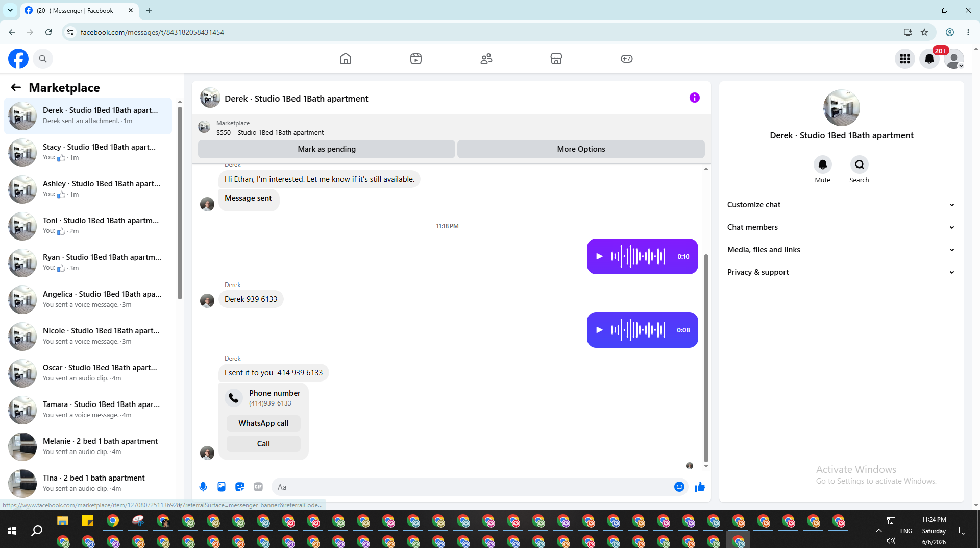Expand the Privacy & support section

(x=841, y=272)
